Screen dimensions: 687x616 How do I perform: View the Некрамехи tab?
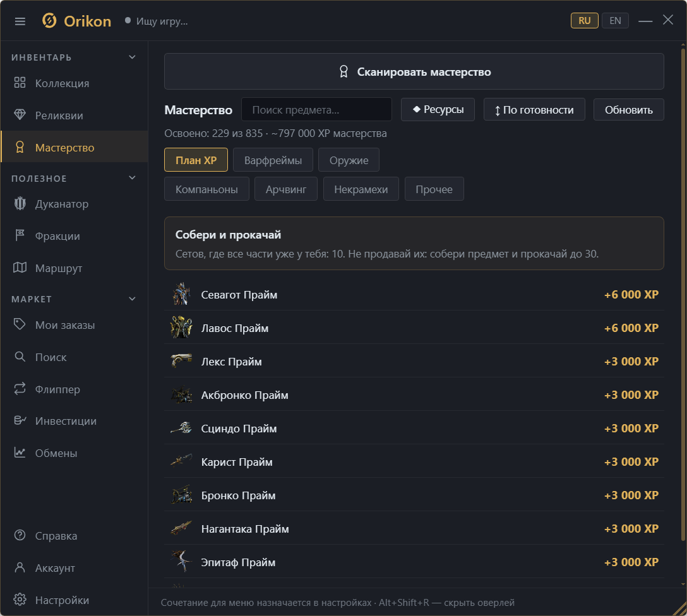tap(361, 189)
